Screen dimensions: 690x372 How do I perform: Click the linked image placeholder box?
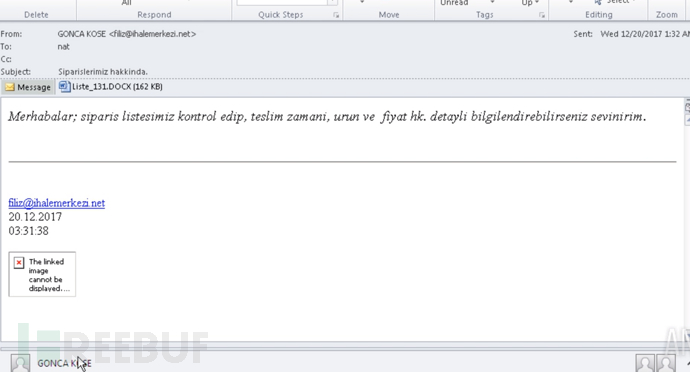42,274
